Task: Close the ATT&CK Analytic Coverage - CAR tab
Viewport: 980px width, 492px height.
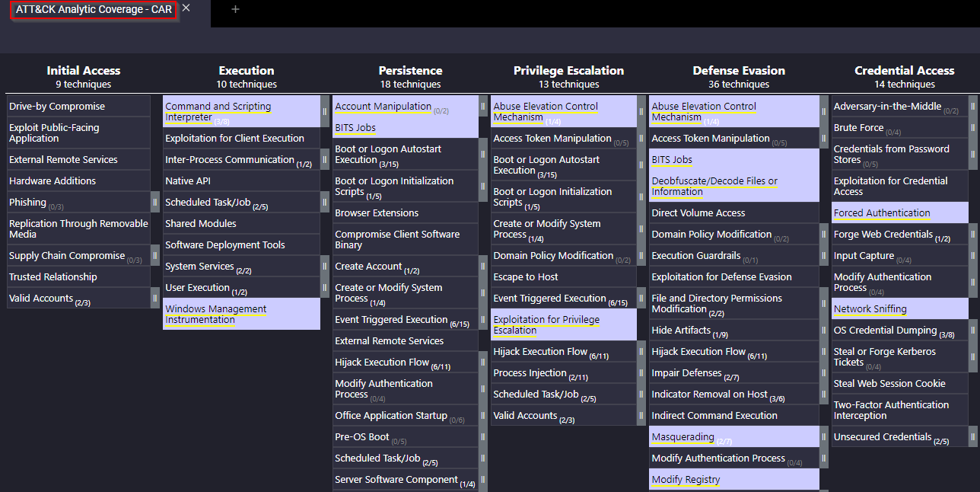Action: (x=186, y=8)
